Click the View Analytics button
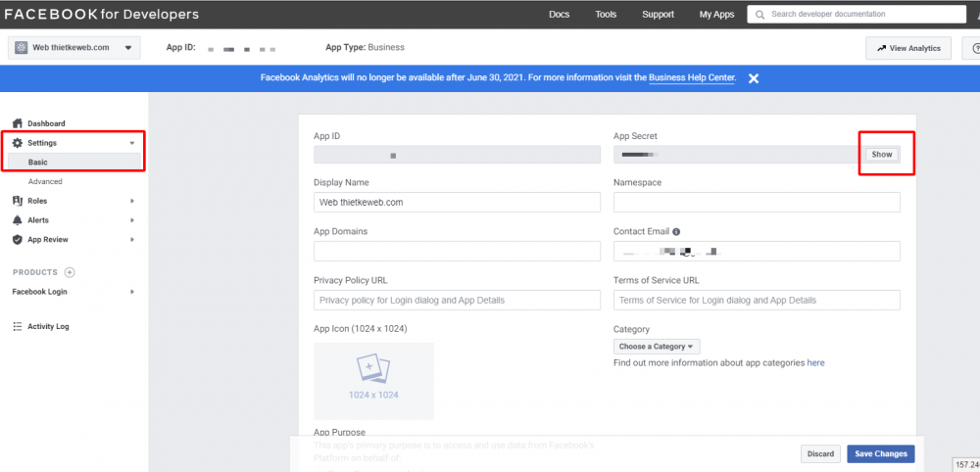 click(x=908, y=48)
